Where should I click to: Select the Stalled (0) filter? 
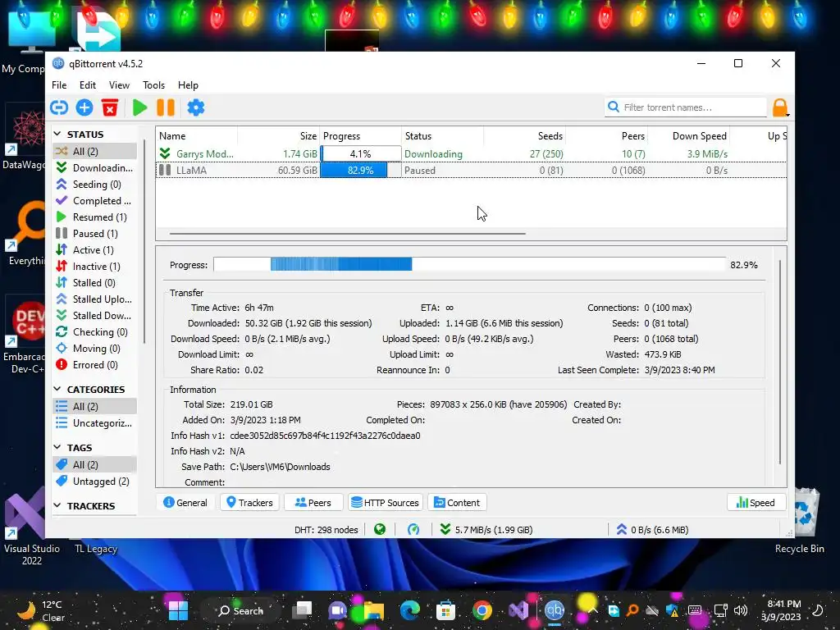pos(95,283)
